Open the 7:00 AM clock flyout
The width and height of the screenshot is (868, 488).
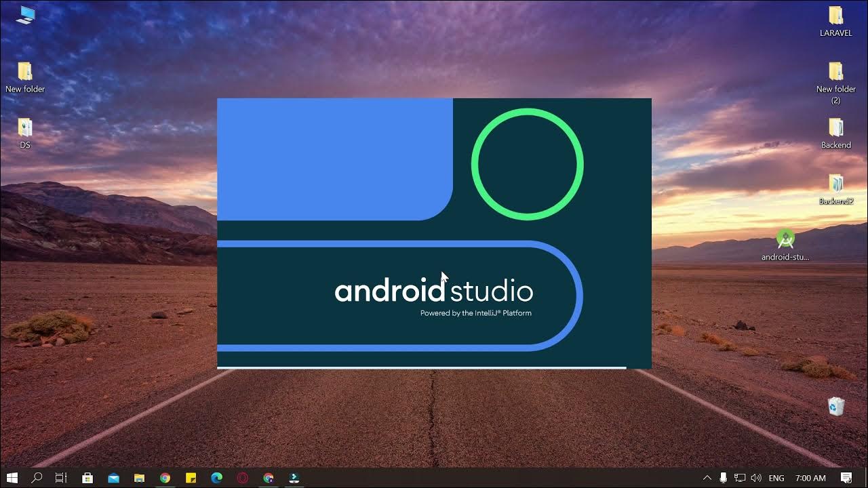(x=810, y=478)
